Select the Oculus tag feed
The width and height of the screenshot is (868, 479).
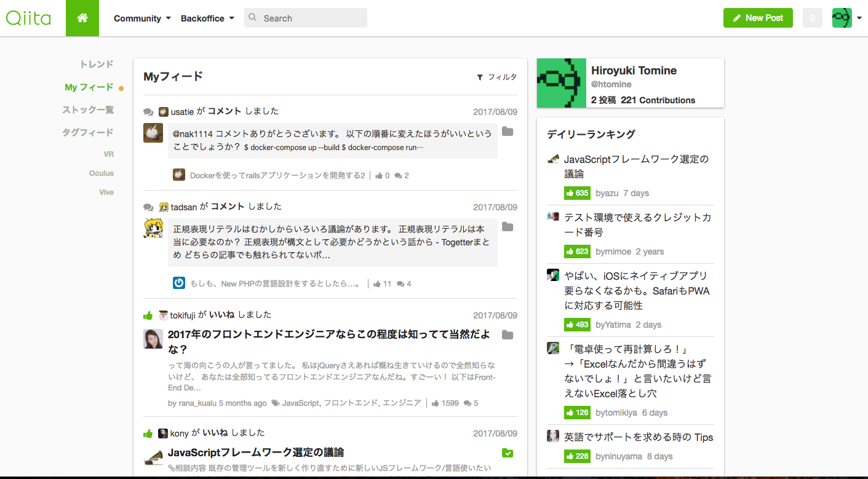click(102, 173)
